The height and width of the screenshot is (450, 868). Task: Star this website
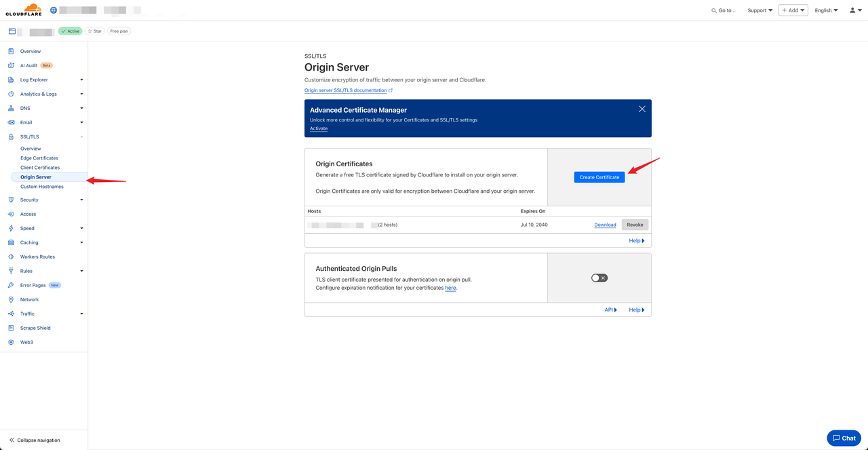[95, 31]
